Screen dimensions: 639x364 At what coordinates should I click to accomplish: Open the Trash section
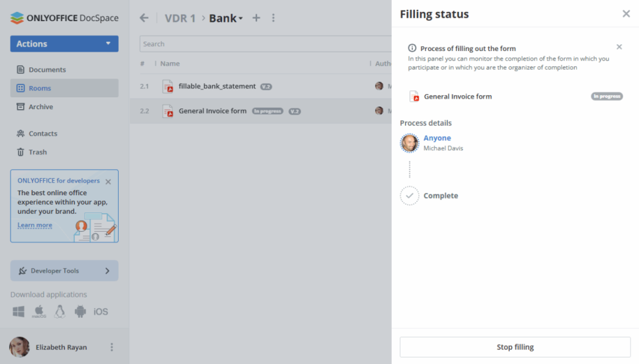pyautogui.click(x=39, y=151)
